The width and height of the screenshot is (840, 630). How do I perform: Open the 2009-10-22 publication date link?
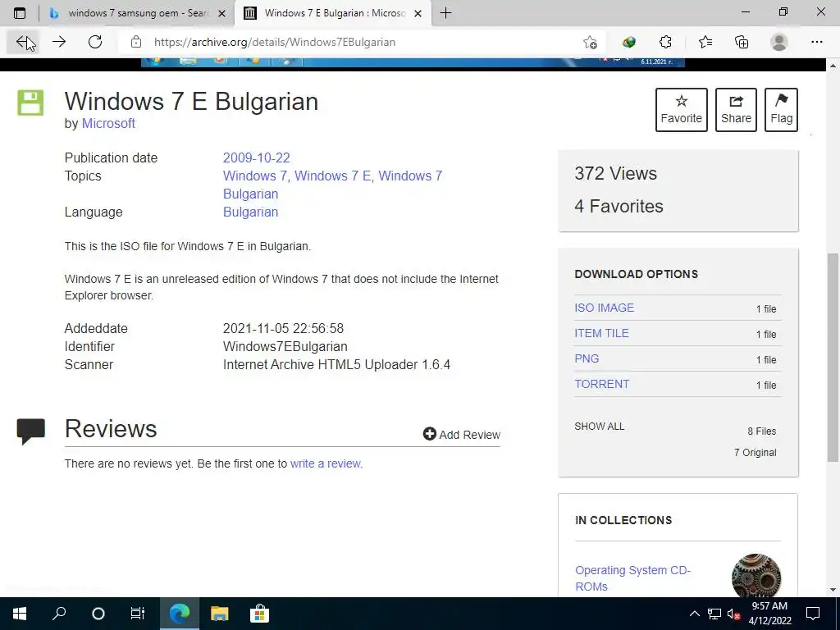257,158
